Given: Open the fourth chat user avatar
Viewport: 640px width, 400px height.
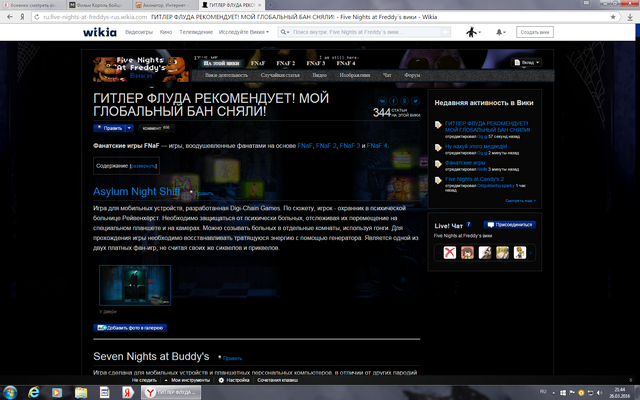Looking at the screenshot, I should click(x=502, y=252).
